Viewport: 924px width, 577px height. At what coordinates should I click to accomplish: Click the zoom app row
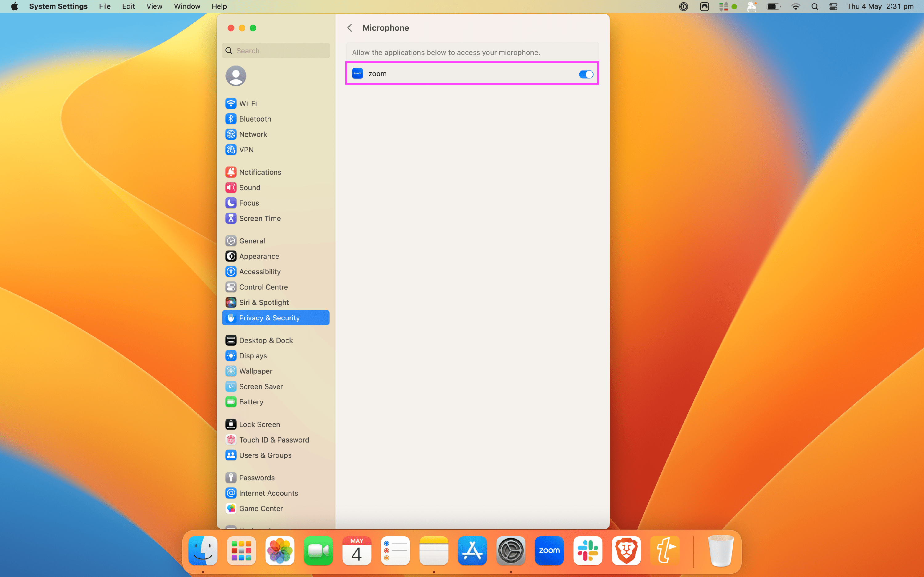click(x=458, y=74)
